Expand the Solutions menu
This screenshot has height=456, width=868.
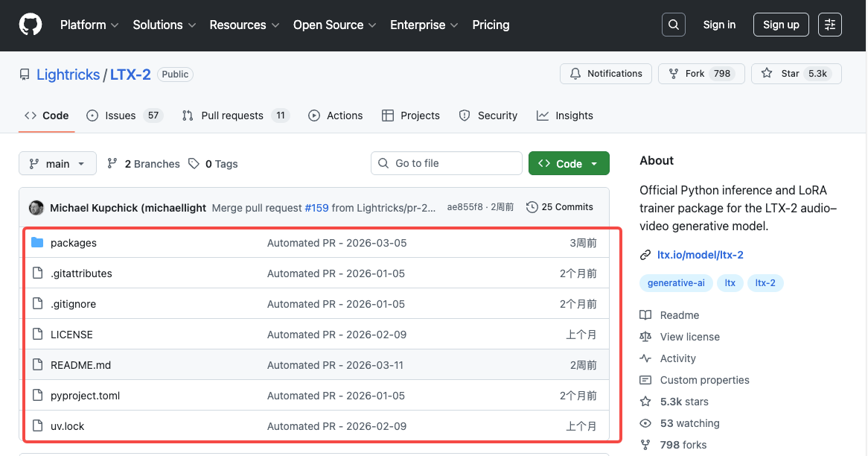coord(164,25)
